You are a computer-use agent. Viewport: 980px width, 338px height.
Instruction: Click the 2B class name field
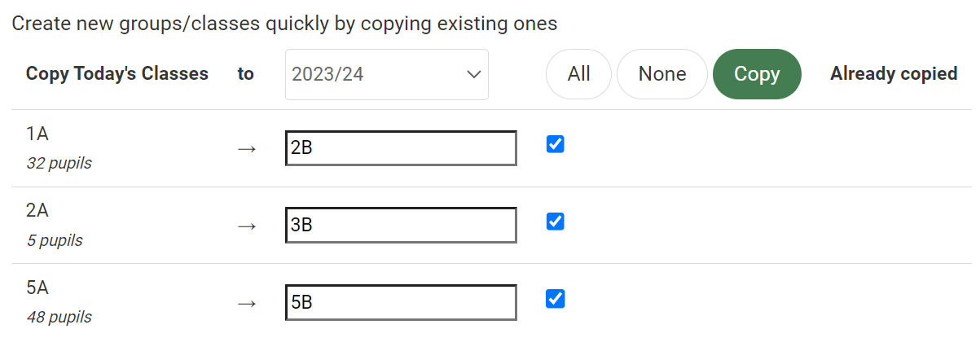(401, 148)
